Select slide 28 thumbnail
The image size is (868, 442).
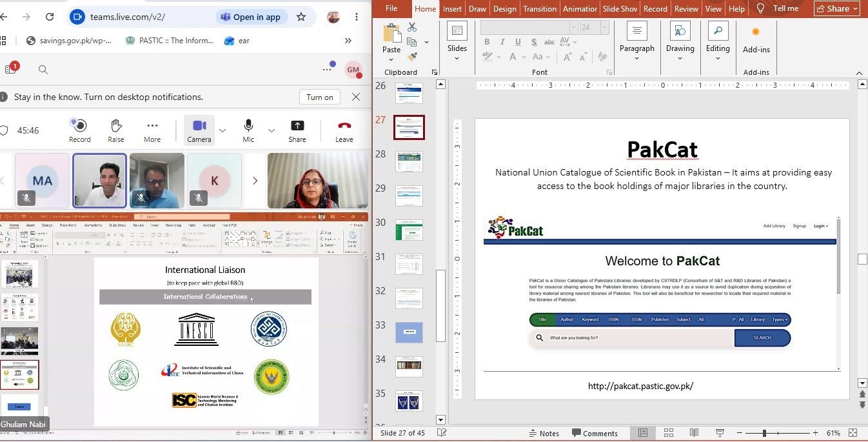(x=409, y=161)
